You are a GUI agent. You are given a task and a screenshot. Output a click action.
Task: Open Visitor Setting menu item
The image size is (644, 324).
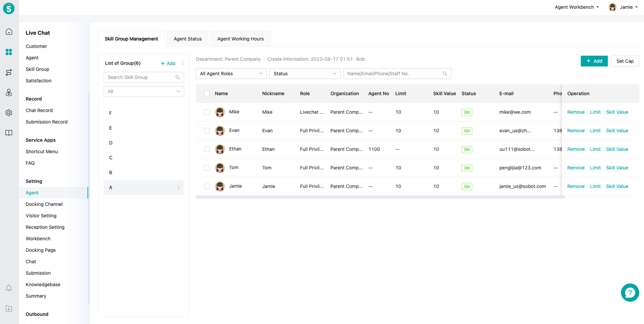[41, 216]
